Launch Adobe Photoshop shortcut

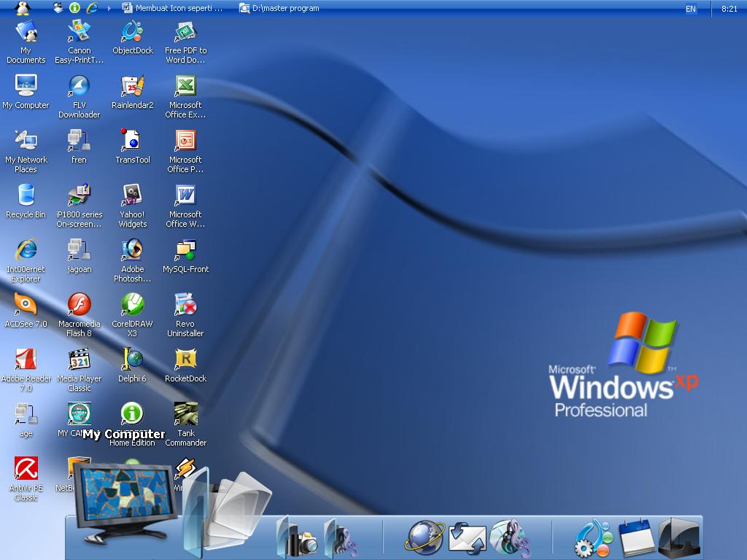[133, 260]
